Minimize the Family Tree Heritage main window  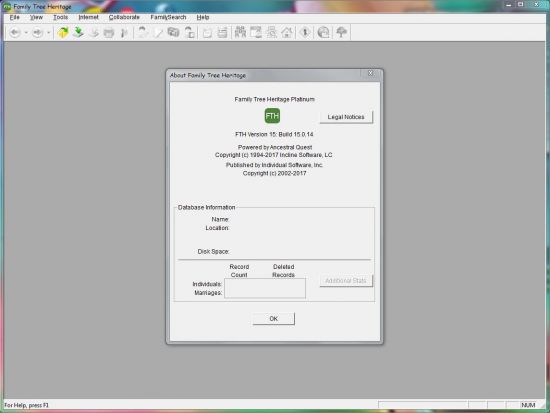(x=509, y=5)
